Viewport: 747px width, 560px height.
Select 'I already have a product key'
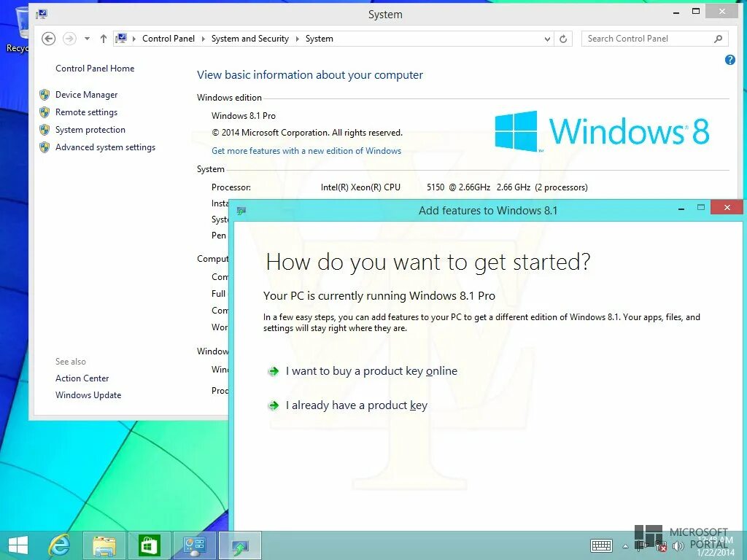pos(356,405)
